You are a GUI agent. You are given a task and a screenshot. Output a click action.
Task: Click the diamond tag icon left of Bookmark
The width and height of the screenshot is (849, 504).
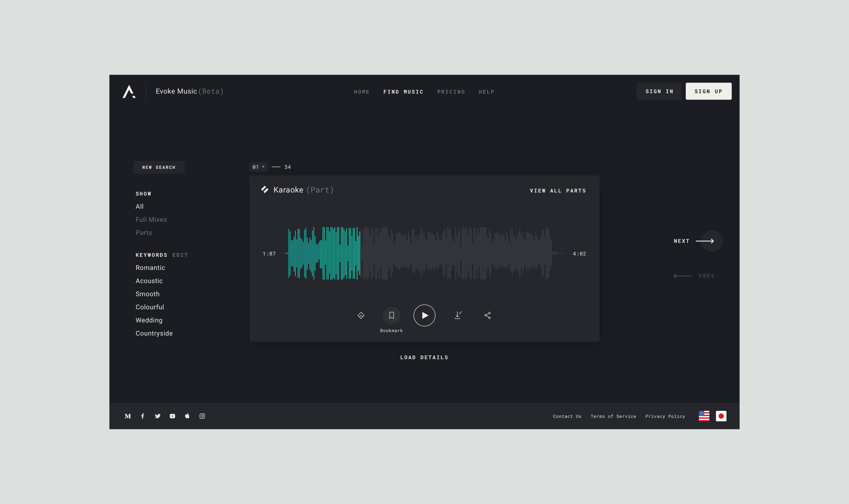tap(361, 316)
